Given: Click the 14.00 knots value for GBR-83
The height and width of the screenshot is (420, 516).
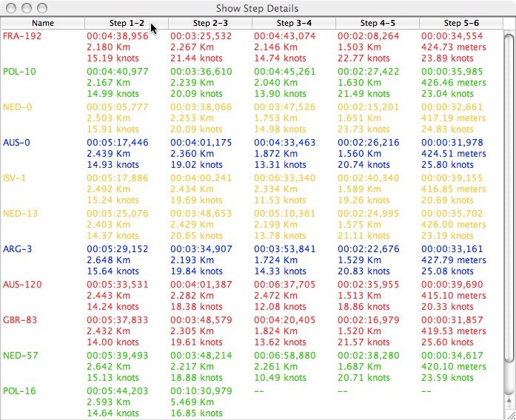Looking at the screenshot, I should 113,342.
